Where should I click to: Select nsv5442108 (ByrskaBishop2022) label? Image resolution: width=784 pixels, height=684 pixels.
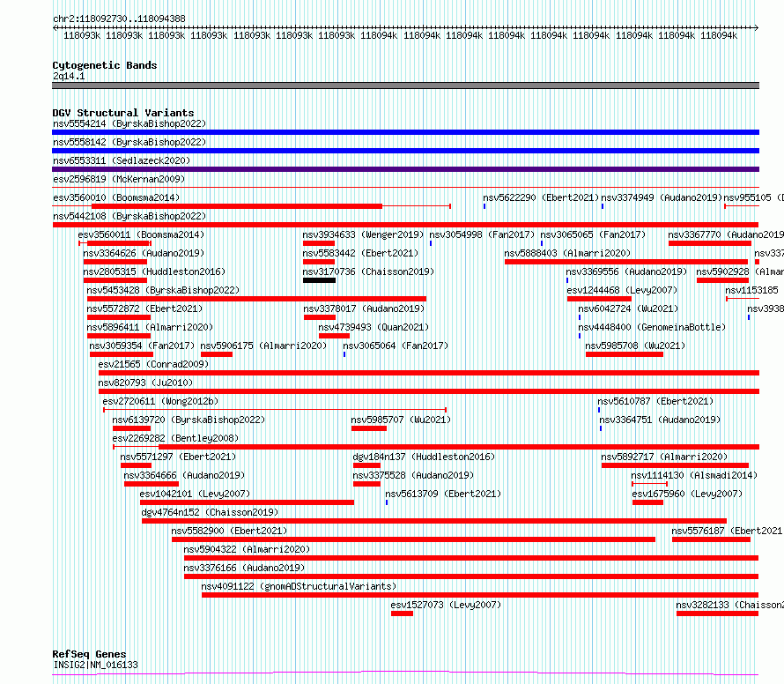(x=129, y=216)
